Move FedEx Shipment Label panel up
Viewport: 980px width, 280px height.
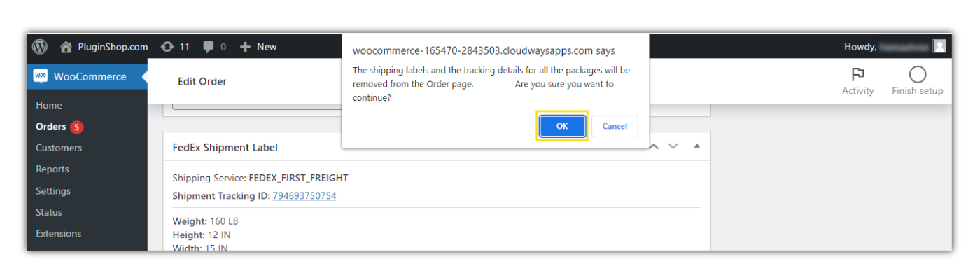tap(654, 146)
